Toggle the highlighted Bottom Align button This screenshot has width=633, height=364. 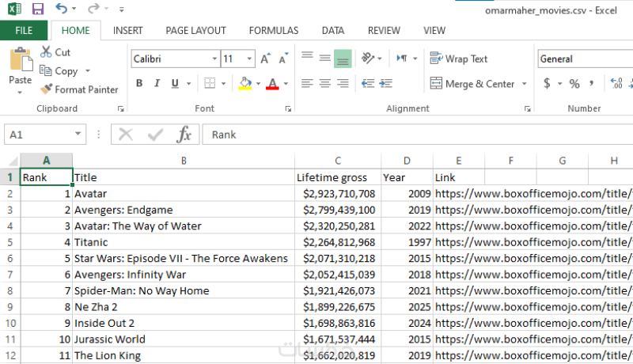(x=343, y=59)
